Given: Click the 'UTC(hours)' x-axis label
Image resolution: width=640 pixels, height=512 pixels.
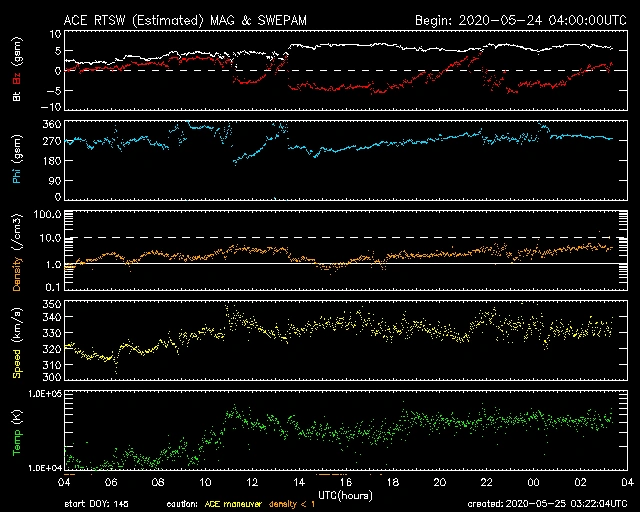Looking at the screenshot, I should (x=345, y=496).
